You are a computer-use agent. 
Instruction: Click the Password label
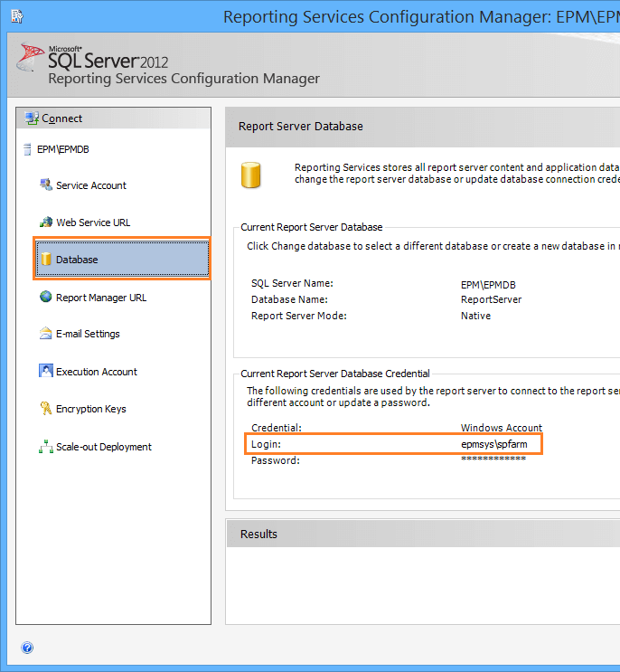(x=276, y=460)
